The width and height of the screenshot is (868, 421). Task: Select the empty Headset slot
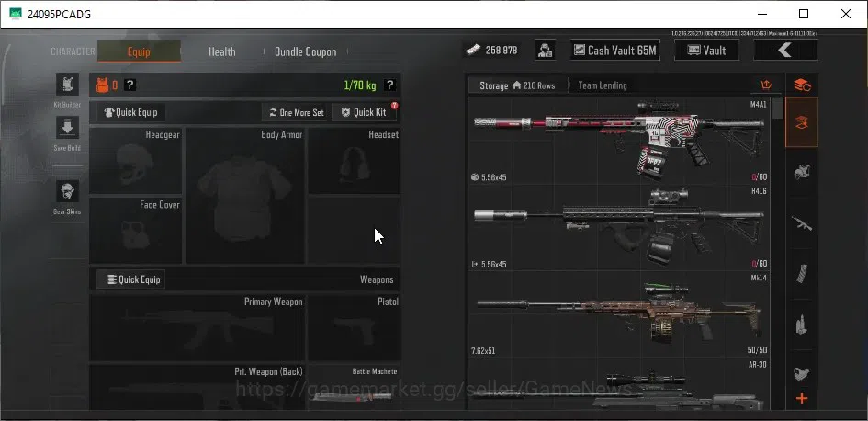click(x=355, y=161)
